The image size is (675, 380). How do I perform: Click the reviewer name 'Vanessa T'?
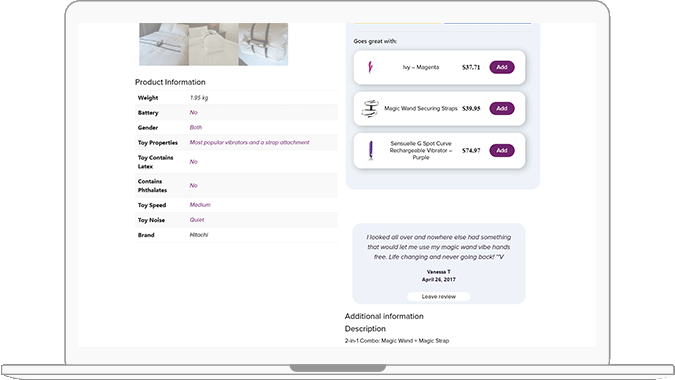(439, 272)
